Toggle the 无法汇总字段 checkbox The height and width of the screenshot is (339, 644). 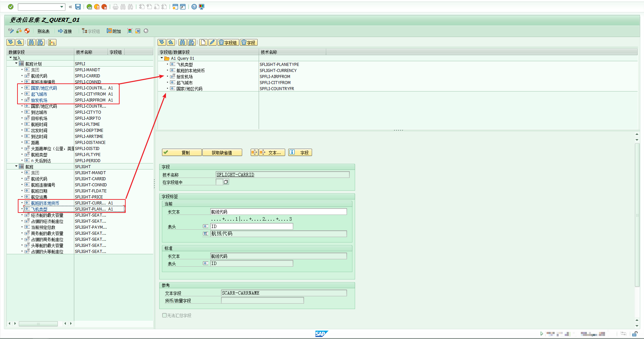[x=165, y=315]
